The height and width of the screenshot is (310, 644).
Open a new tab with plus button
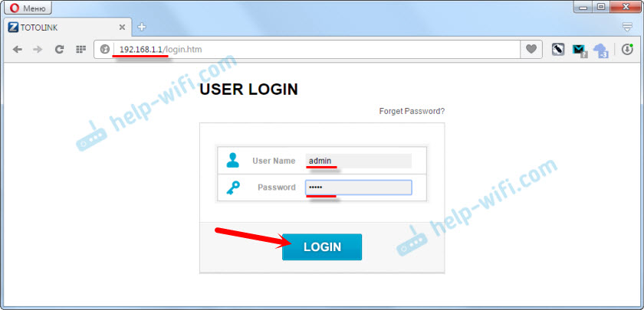pyautogui.click(x=142, y=27)
